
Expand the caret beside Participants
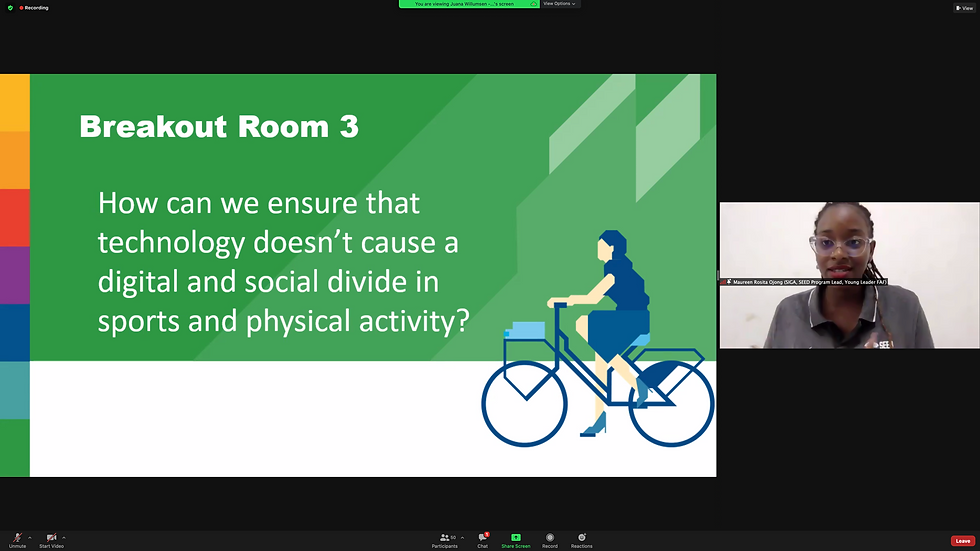(462, 537)
